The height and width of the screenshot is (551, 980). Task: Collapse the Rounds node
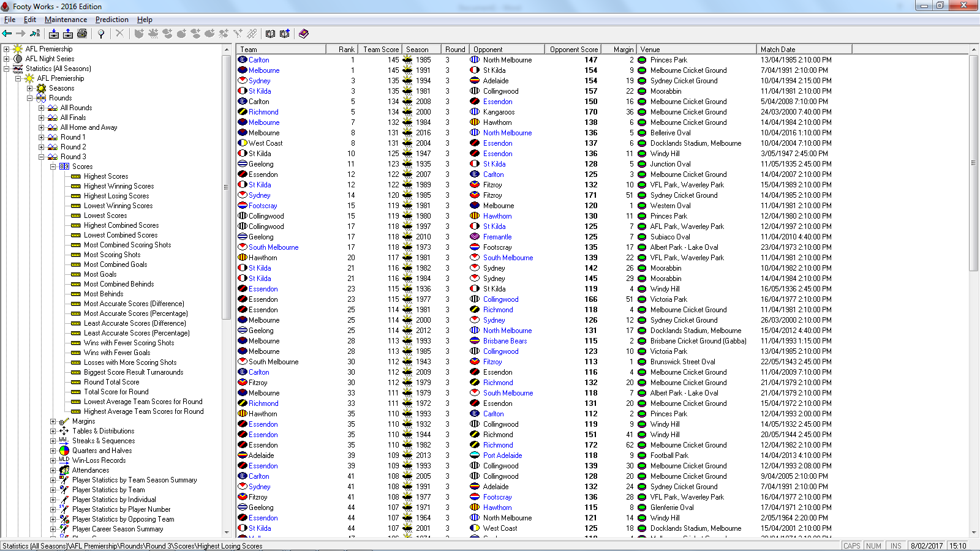click(29, 98)
